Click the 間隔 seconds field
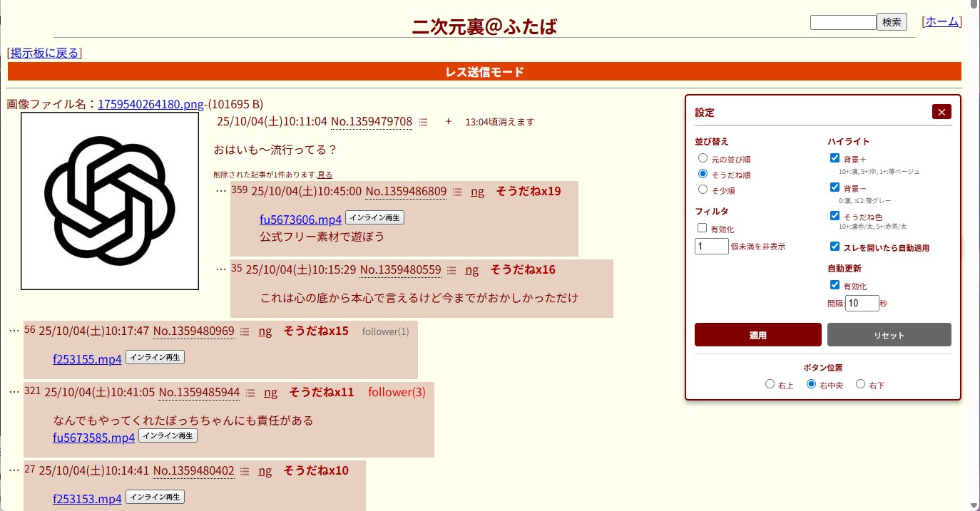 pyautogui.click(x=862, y=303)
